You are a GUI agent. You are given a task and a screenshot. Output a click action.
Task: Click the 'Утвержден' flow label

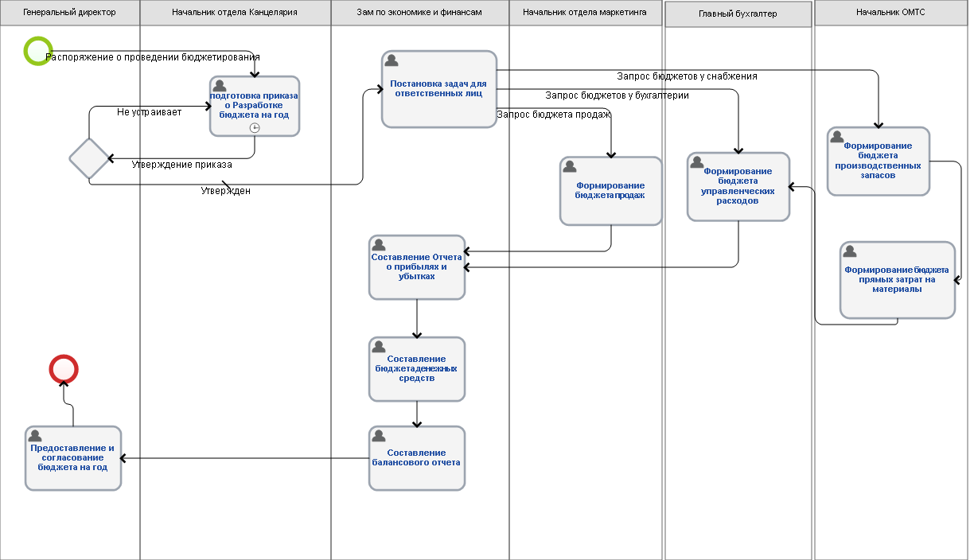[225, 191]
